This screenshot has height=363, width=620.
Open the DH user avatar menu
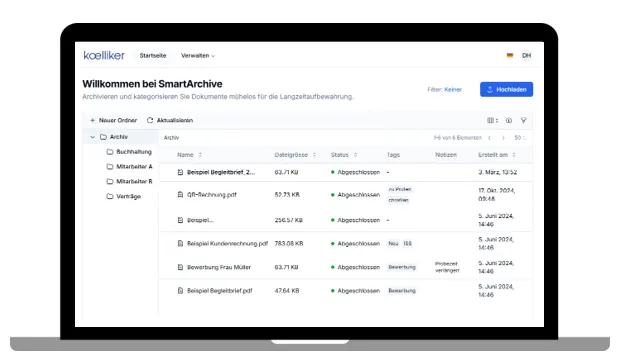526,55
